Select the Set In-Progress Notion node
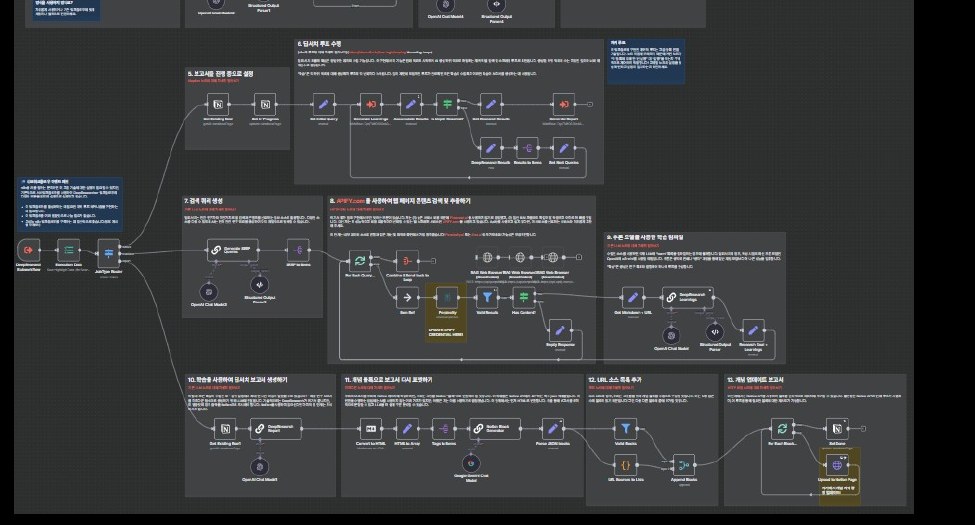Image resolution: width=975 pixels, height=525 pixels. (x=266, y=105)
